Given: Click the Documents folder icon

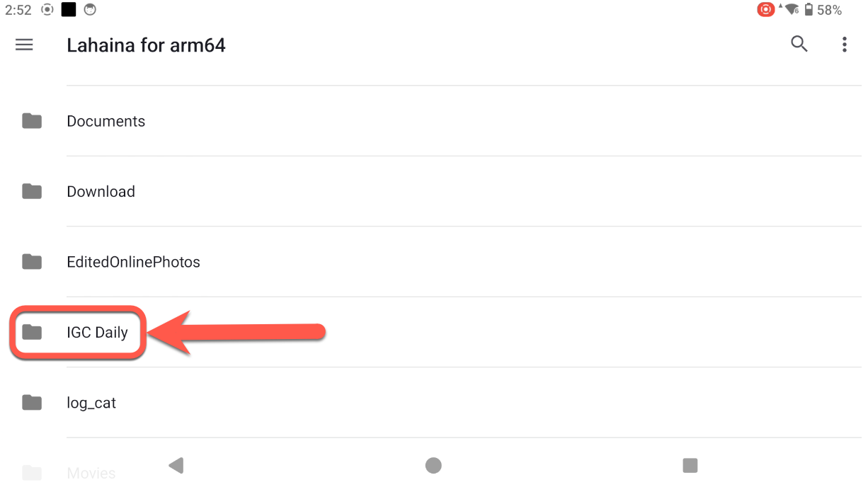Looking at the screenshot, I should 32,121.
